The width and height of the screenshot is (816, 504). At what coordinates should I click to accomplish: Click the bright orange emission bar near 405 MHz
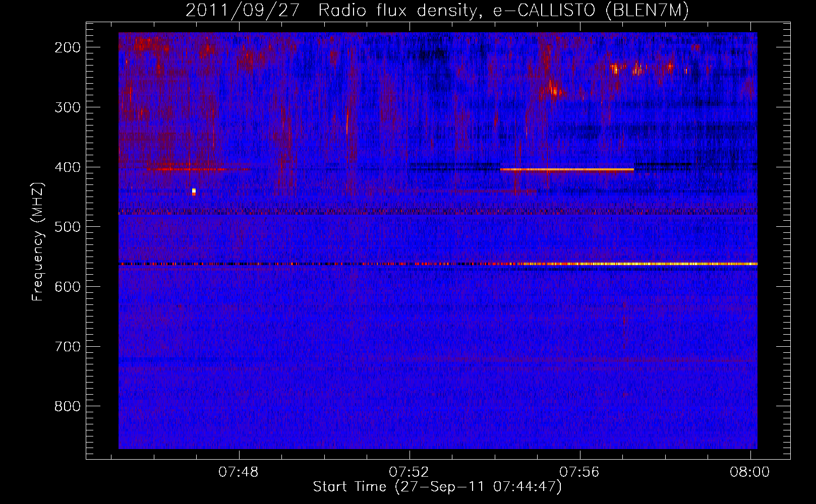567,169
